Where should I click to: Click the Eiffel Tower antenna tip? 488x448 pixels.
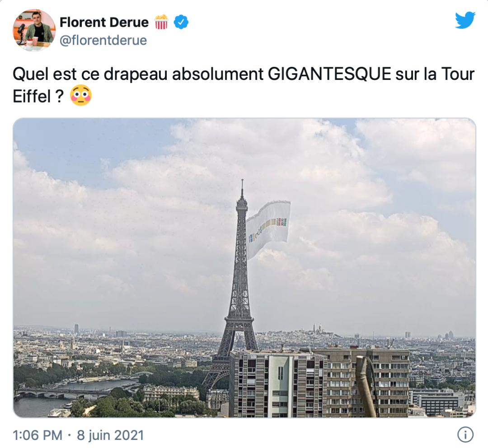click(242, 183)
